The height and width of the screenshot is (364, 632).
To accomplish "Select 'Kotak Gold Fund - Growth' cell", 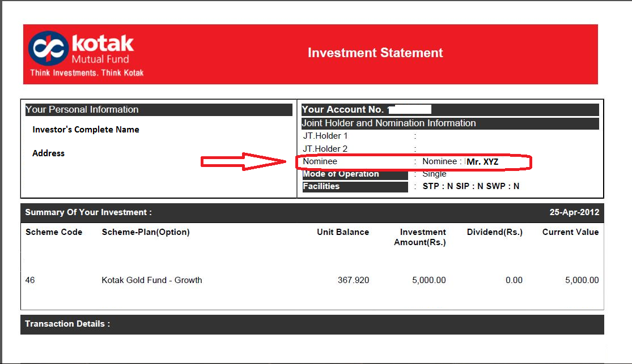I will click(151, 280).
